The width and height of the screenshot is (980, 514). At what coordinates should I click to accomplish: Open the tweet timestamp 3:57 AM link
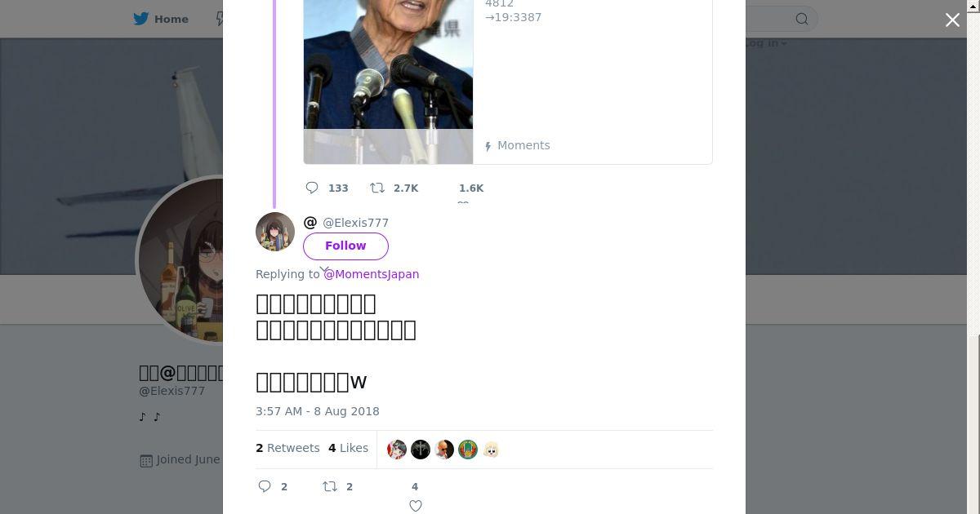click(317, 411)
